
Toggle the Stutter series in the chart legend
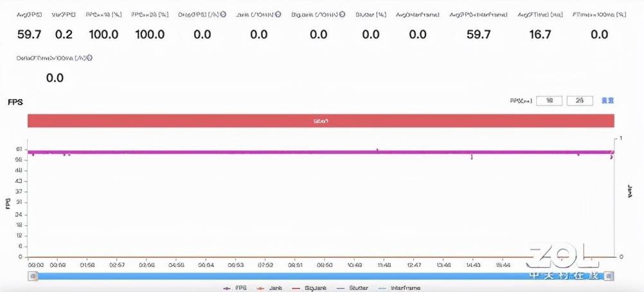tap(352, 288)
